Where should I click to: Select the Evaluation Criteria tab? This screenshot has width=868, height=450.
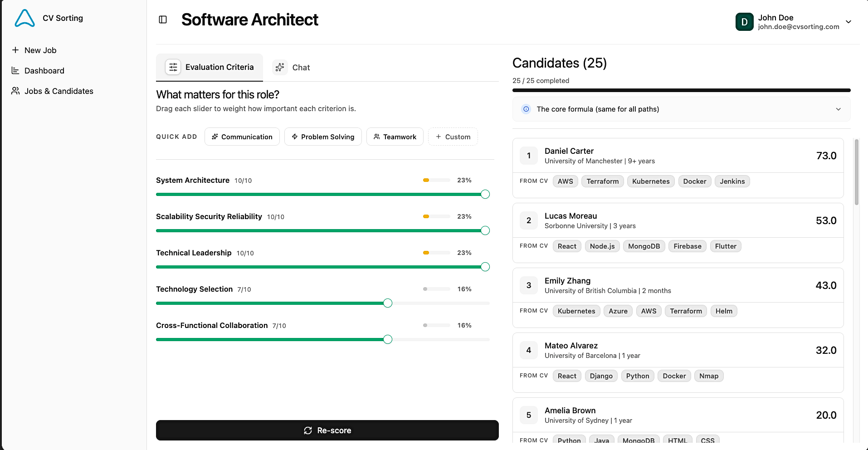tap(219, 67)
